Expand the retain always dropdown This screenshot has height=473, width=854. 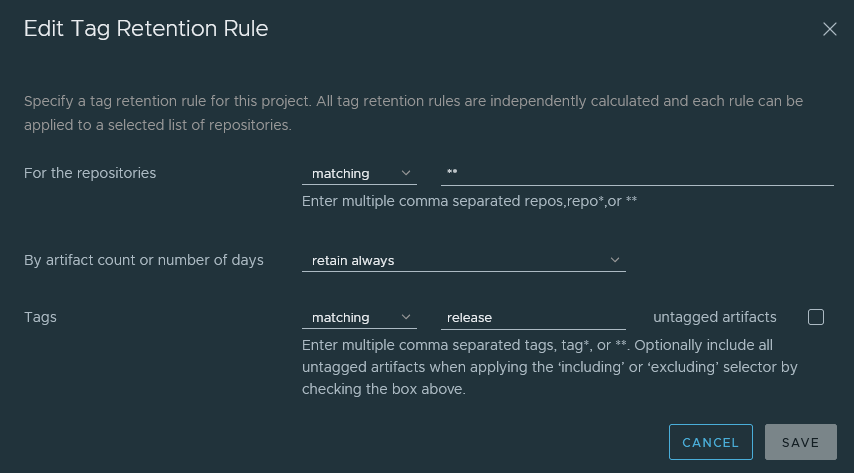462,261
